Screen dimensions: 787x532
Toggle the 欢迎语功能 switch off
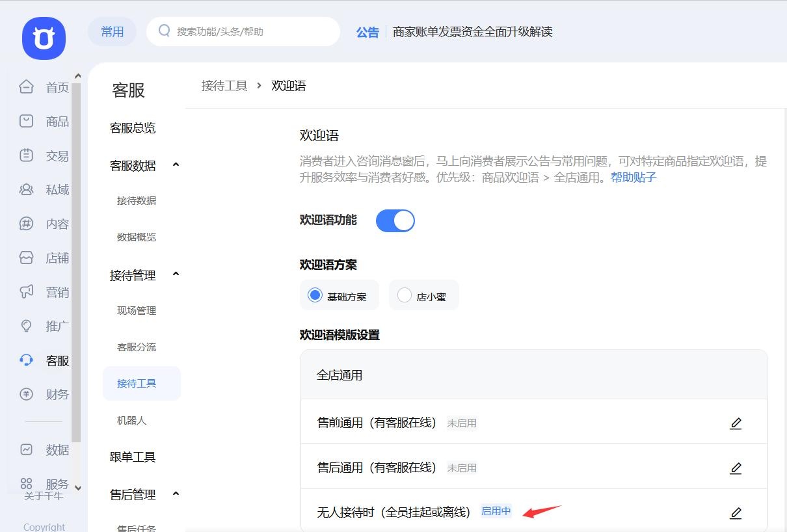point(395,221)
